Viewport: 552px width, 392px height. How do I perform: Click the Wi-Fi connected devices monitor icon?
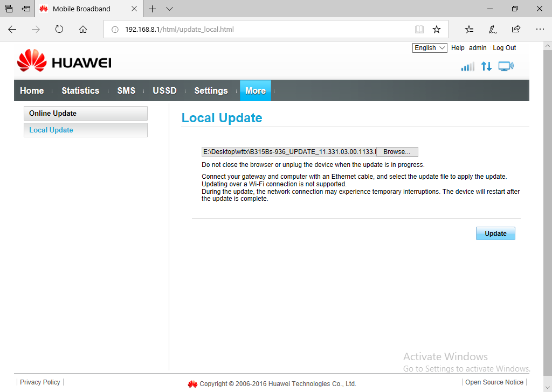pos(506,66)
